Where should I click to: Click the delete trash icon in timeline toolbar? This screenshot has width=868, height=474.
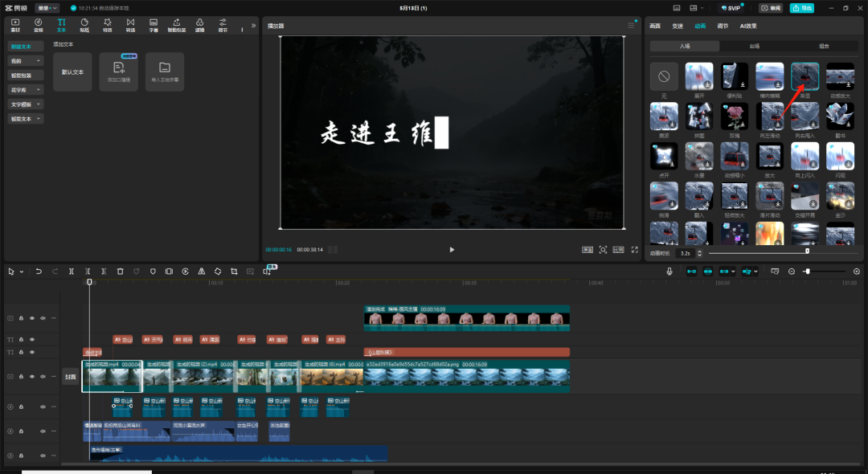pos(120,272)
